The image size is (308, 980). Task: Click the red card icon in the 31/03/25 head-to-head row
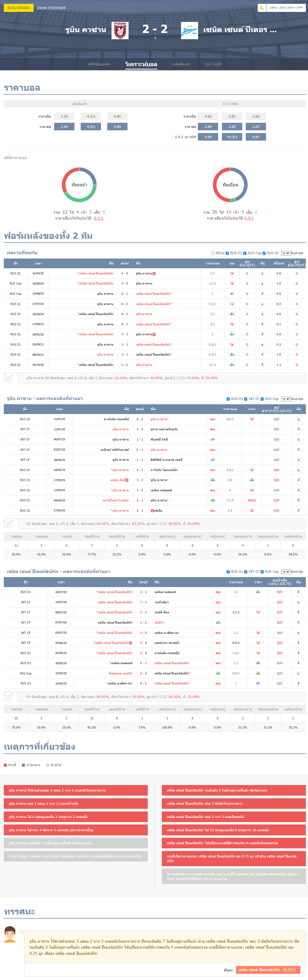154,274
